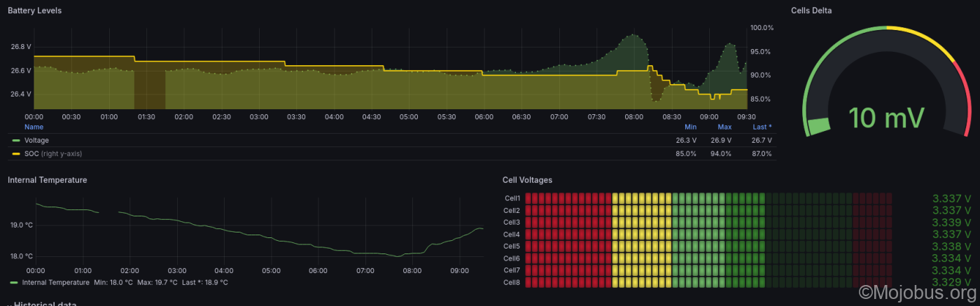This screenshot has height=306, width=980.
Task: Sort legend by the Max column
Action: 724,127
